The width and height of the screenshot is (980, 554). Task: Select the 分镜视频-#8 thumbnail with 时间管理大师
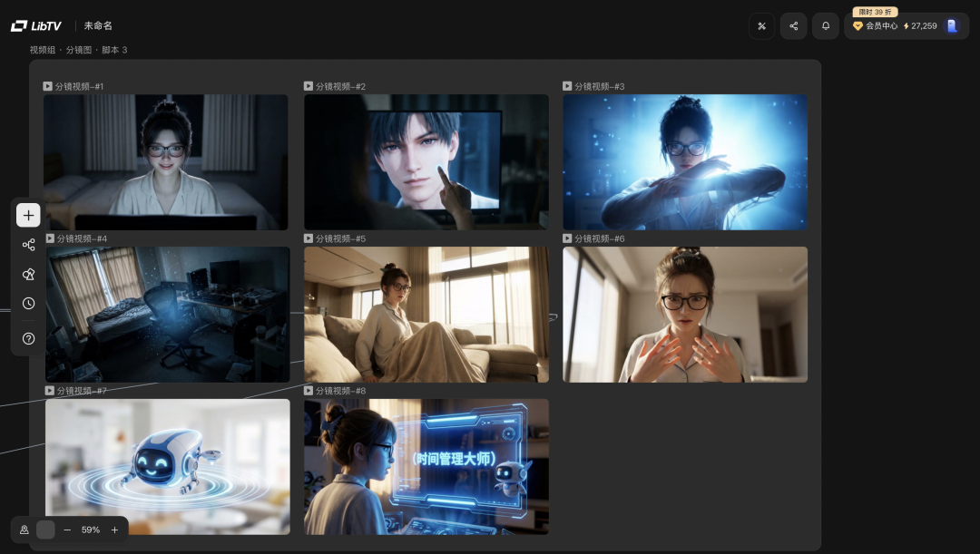426,466
